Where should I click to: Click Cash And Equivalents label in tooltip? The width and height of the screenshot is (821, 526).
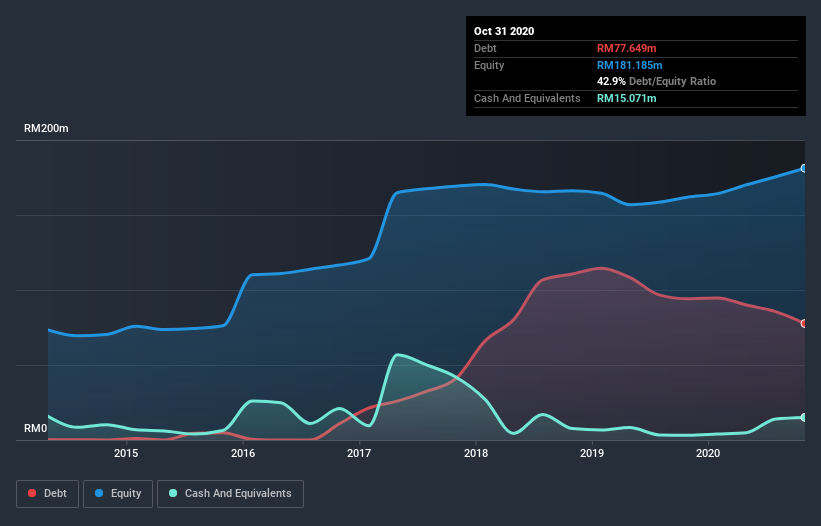[x=527, y=98]
